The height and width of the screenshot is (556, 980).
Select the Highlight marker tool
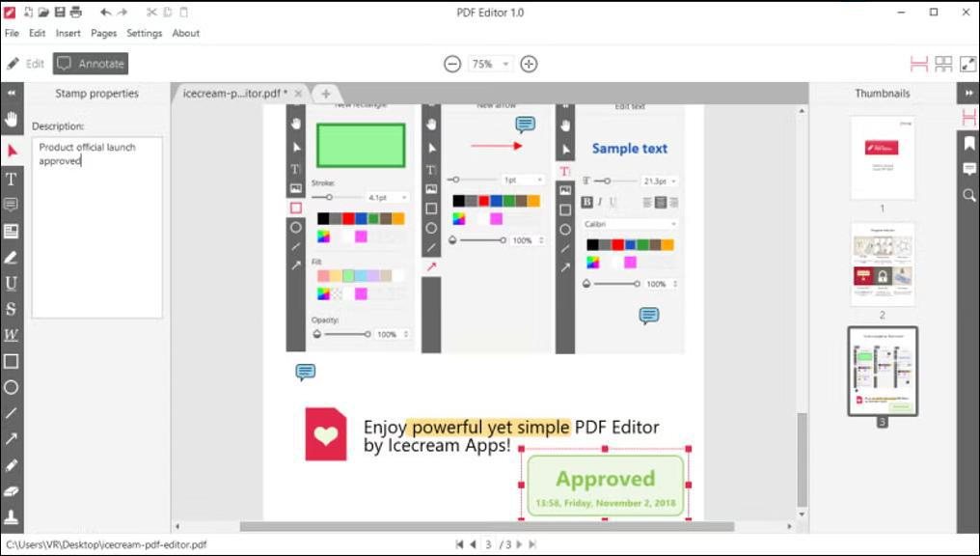[12, 257]
